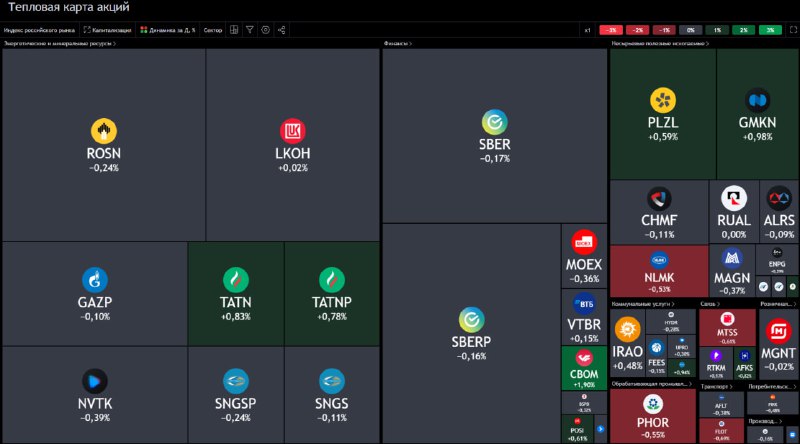Open the Rosneft ROSN tile
This screenshot has height=444, width=800.
click(x=104, y=145)
